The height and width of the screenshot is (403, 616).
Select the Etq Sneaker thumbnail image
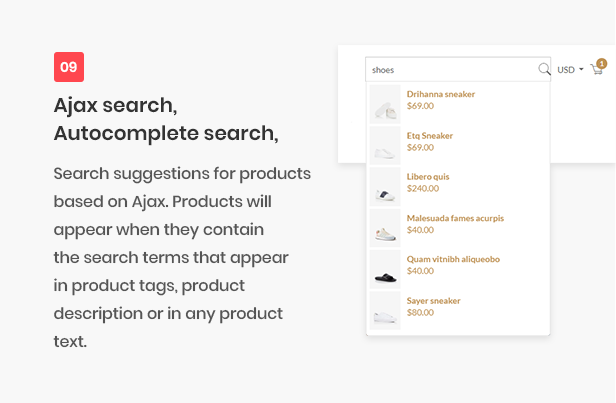[x=385, y=145]
